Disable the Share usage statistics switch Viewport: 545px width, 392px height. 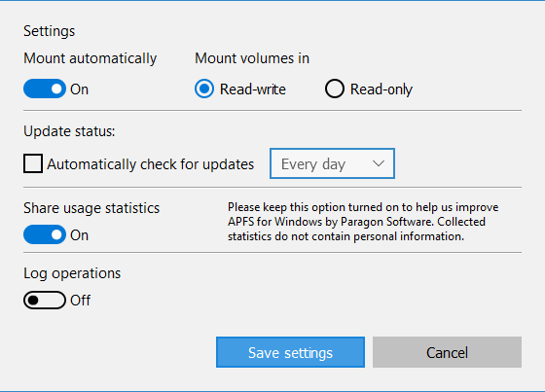[x=45, y=234]
